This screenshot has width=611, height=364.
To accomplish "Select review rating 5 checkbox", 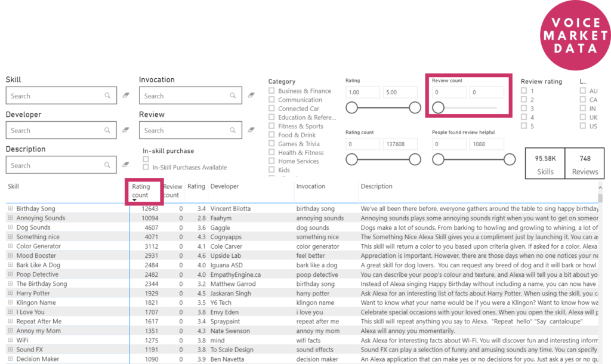I will coord(524,125).
